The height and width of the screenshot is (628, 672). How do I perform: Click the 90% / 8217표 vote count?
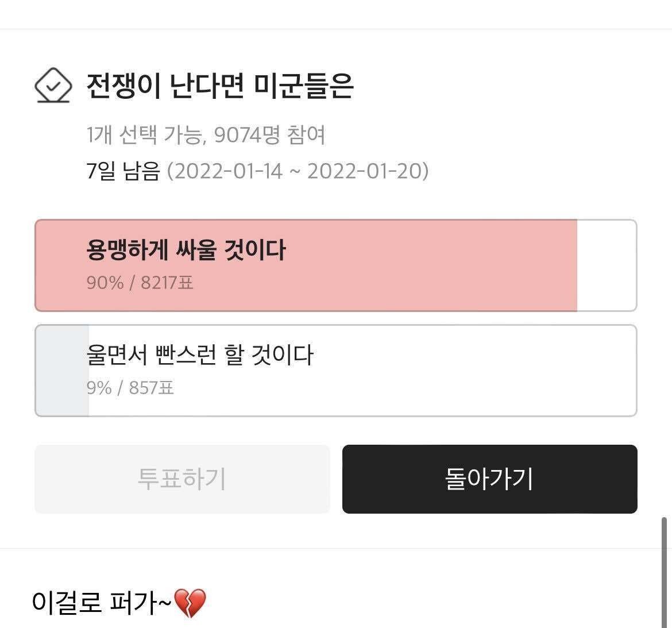140,283
